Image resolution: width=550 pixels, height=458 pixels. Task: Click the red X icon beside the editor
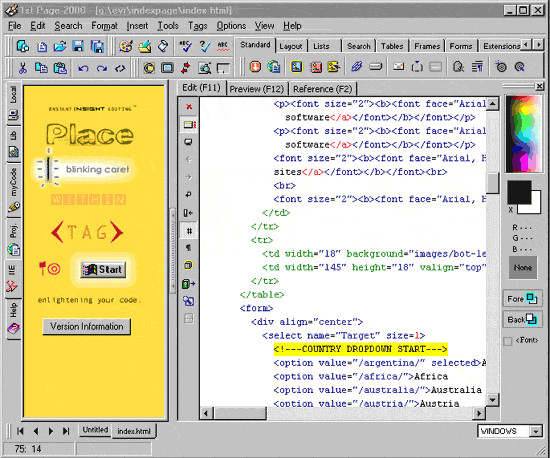(189, 106)
